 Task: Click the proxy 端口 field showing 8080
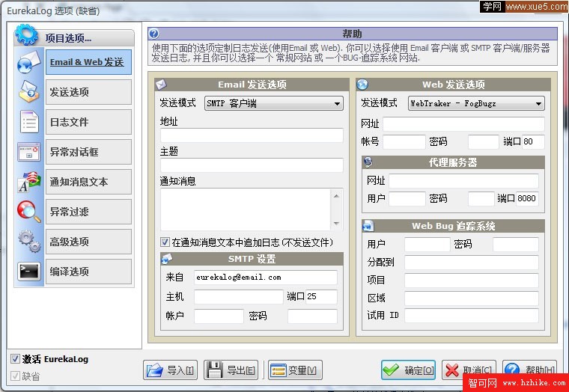click(x=528, y=199)
